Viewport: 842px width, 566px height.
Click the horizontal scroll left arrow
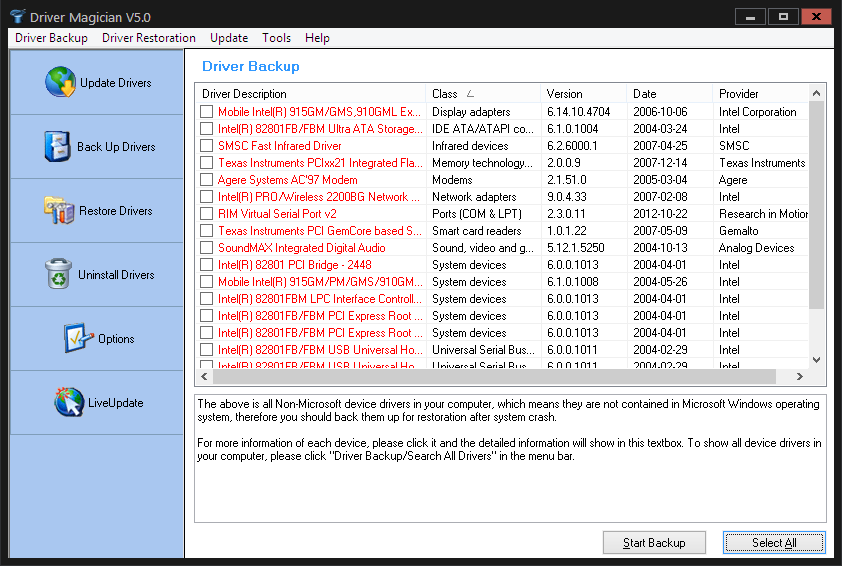pyautogui.click(x=204, y=376)
